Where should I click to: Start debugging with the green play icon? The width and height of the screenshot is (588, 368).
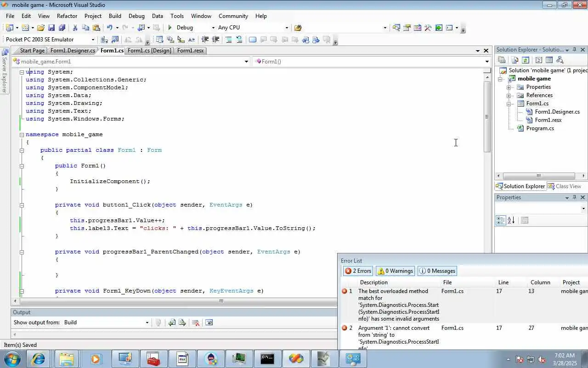(x=170, y=28)
